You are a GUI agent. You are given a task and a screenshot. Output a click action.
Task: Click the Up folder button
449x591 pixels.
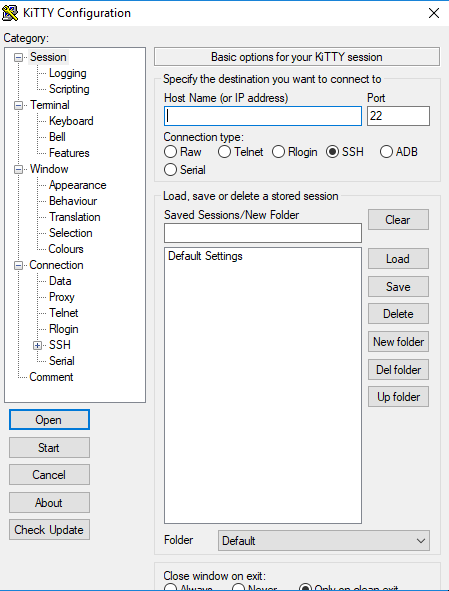click(398, 397)
